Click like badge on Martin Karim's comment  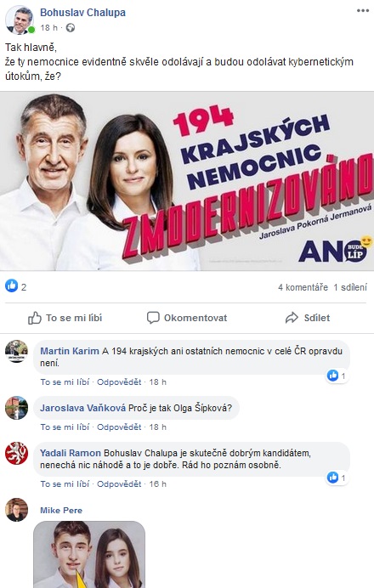point(337,376)
